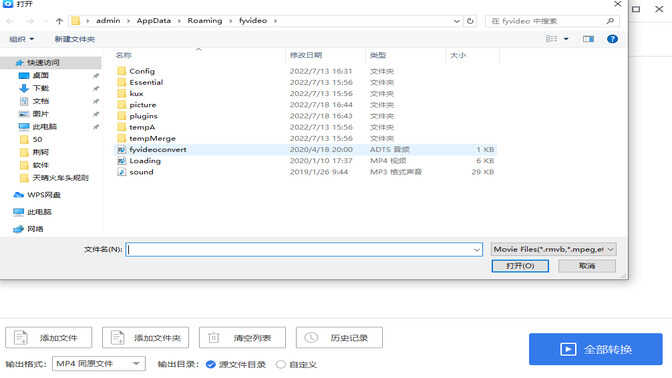Sort by the 修改日期 date column
The width and height of the screenshot is (672, 378).
coord(306,55)
